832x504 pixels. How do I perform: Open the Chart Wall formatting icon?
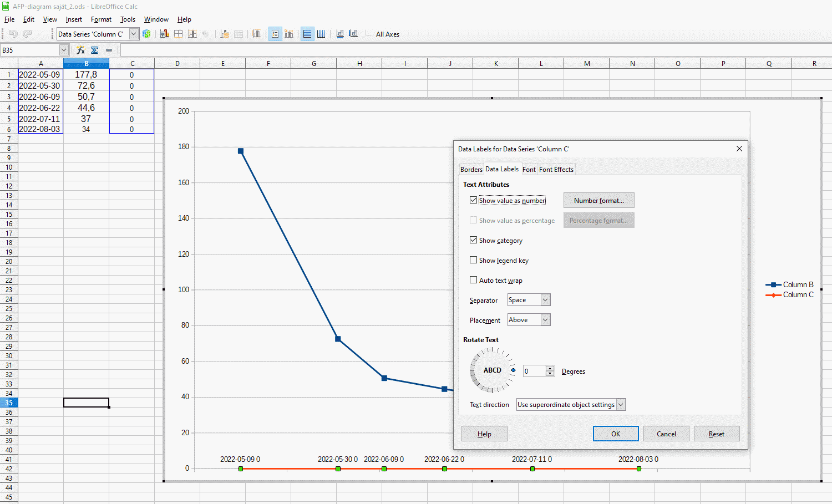(192, 34)
